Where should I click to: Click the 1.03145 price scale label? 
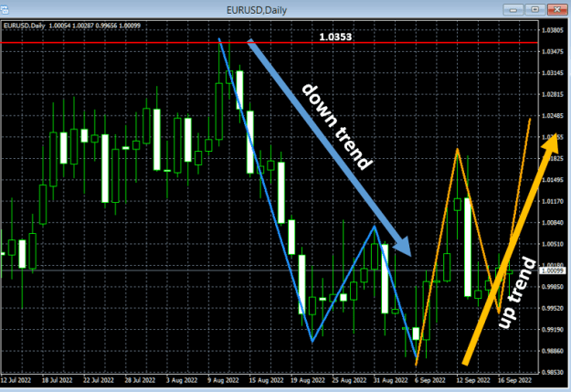point(553,73)
